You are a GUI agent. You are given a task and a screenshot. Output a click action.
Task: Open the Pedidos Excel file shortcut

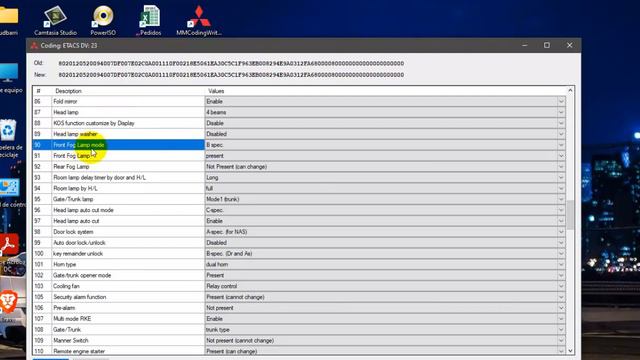149,20
